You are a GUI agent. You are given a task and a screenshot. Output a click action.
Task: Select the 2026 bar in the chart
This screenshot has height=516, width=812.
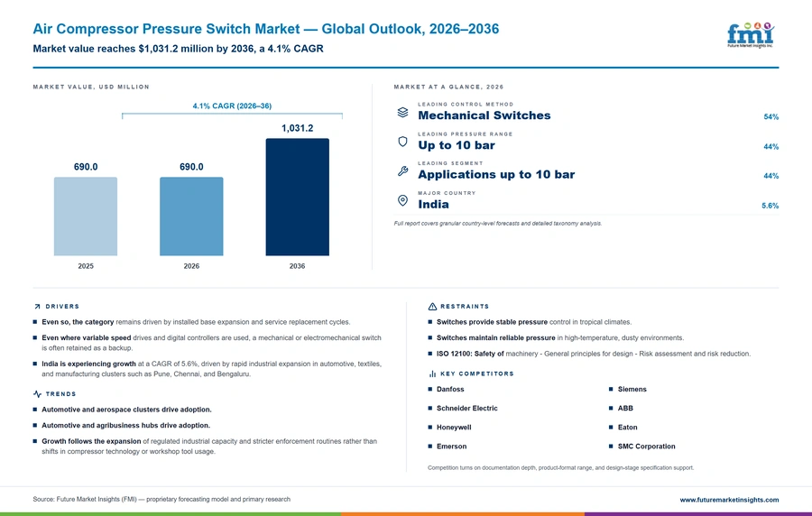pyautogui.click(x=191, y=217)
